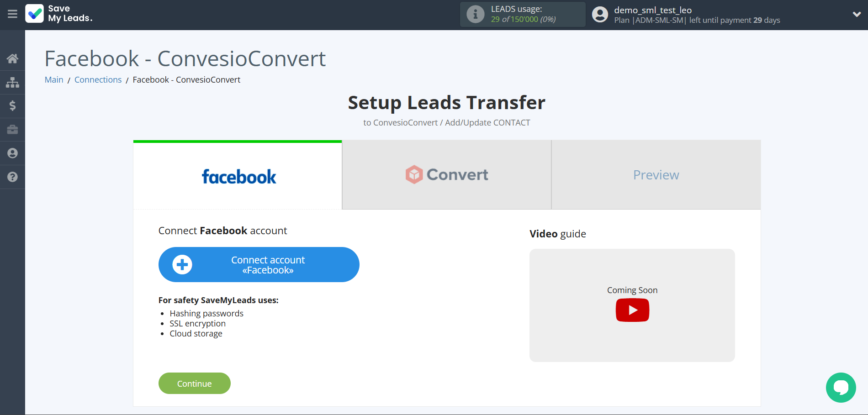
Task: Go to Home via sidebar house icon
Action: tap(12, 58)
